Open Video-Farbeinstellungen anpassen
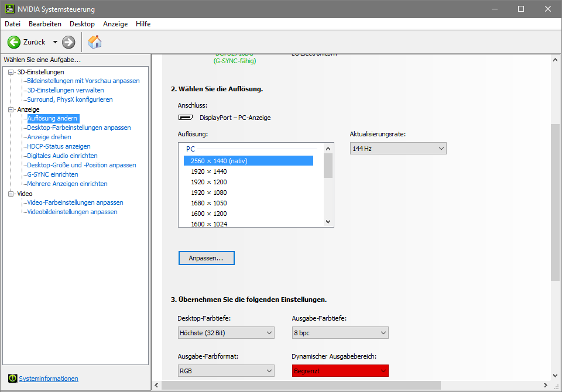This screenshot has width=562, height=392. [x=76, y=202]
